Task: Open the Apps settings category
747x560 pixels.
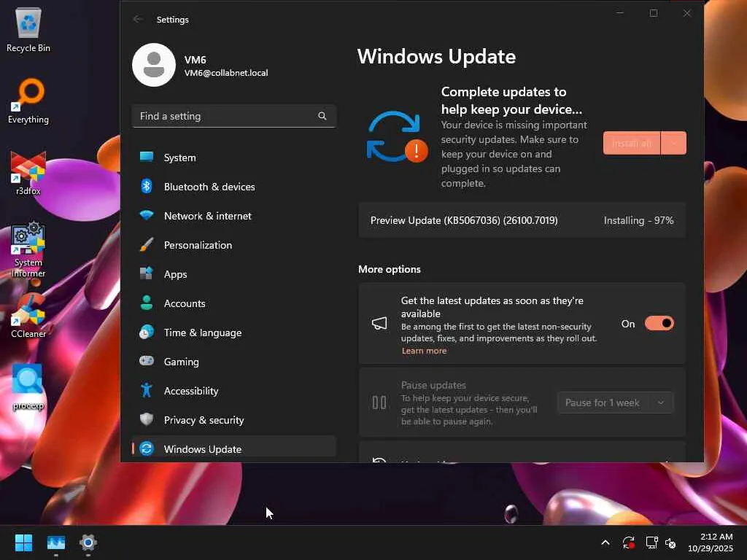Action: (234, 274)
